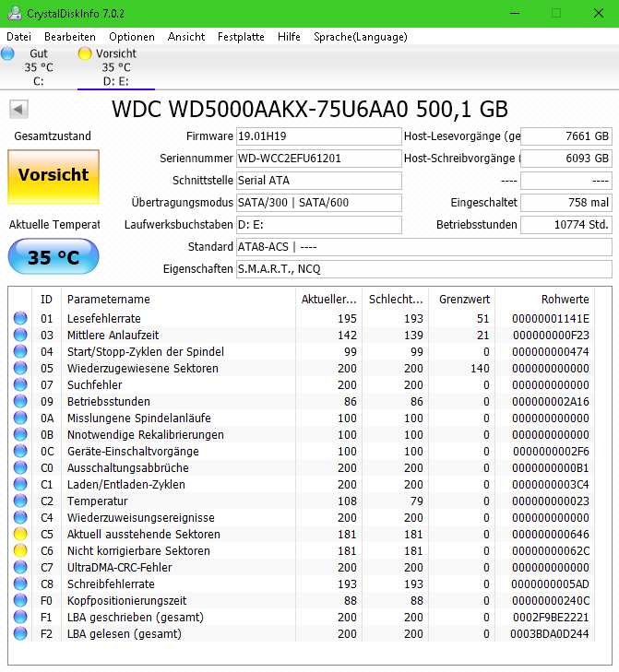Click raw value 0003BDA0D244
Image resolution: width=619 pixels, height=672 pixels.
(550, 634)
